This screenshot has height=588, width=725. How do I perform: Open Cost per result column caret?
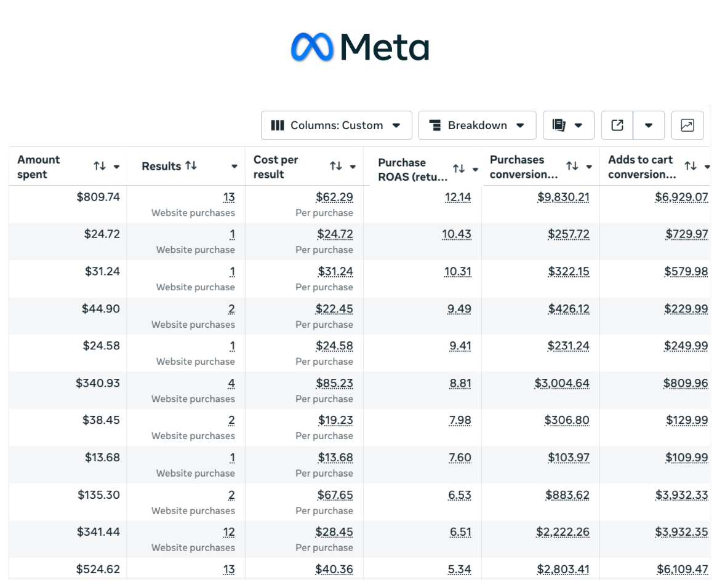tap(353, 167)
